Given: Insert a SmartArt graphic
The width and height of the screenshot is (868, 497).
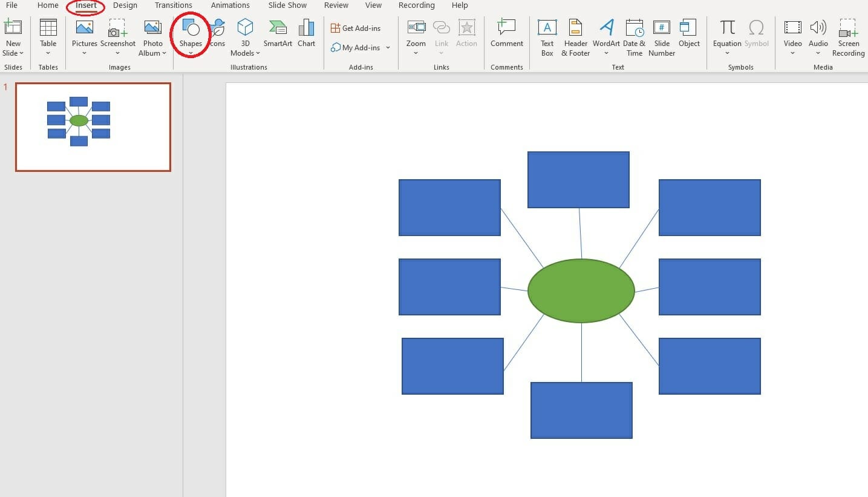Looking at the screenshot, I should pyautogui.click(x=277, y=36).
